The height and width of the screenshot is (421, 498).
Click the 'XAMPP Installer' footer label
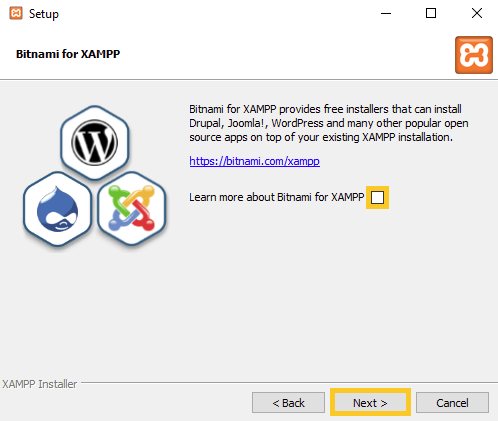click(x=40, y=384)
